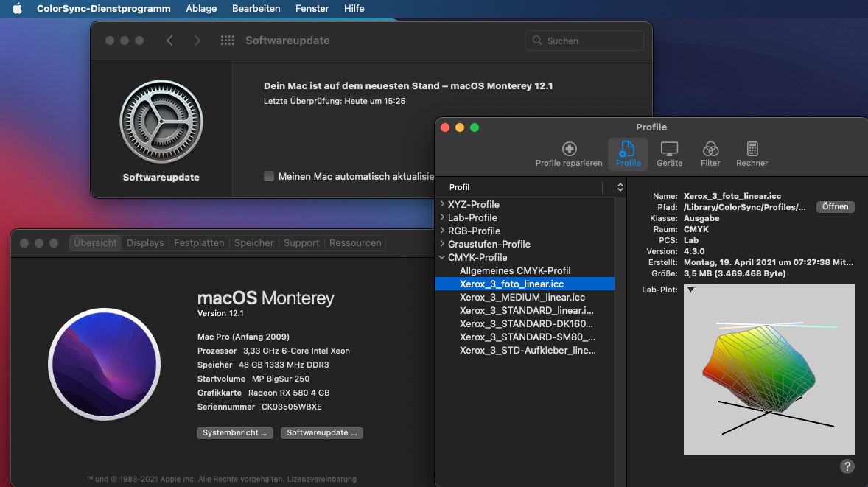The image size is (868, 487).
Task: Click the Lab-Plot 3D gamut view
Action: click(x=769, y=370)
